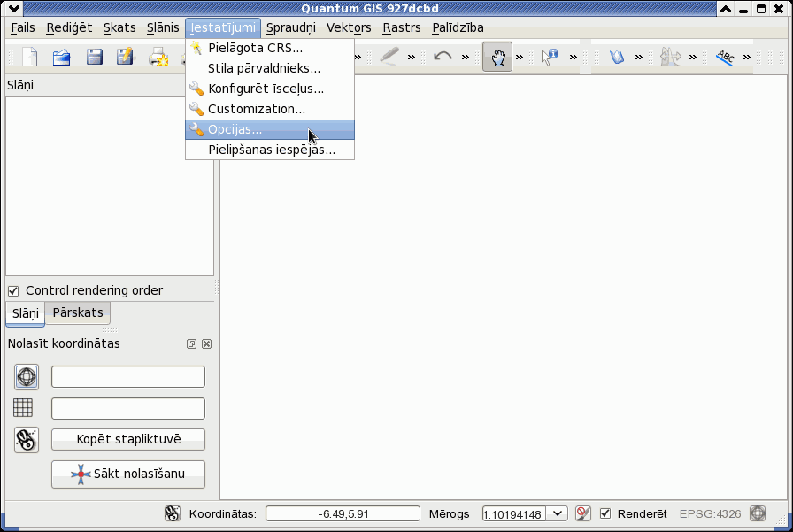Open the Rastrs menu
Viewport: 793px width, 532px height.
(x=402, y=27)
